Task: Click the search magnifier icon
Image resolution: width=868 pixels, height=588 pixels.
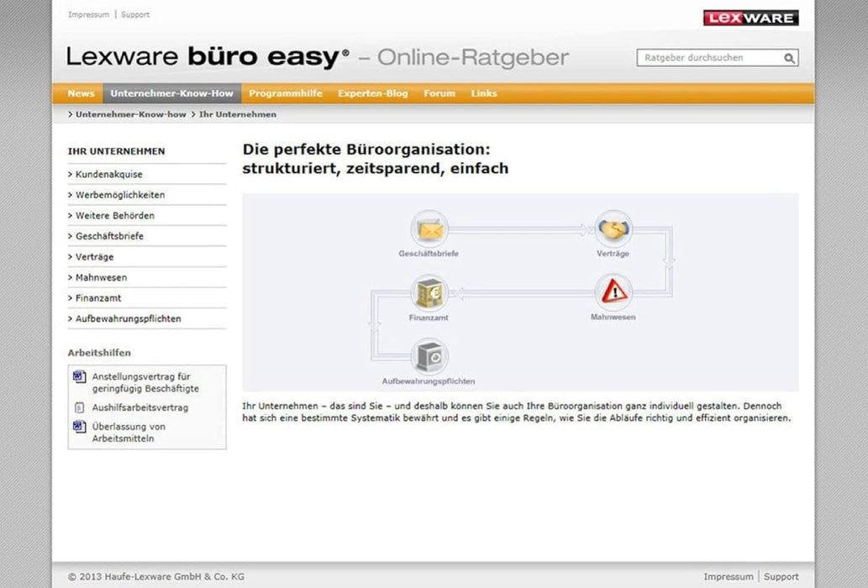Action: (x=788, y=57)
